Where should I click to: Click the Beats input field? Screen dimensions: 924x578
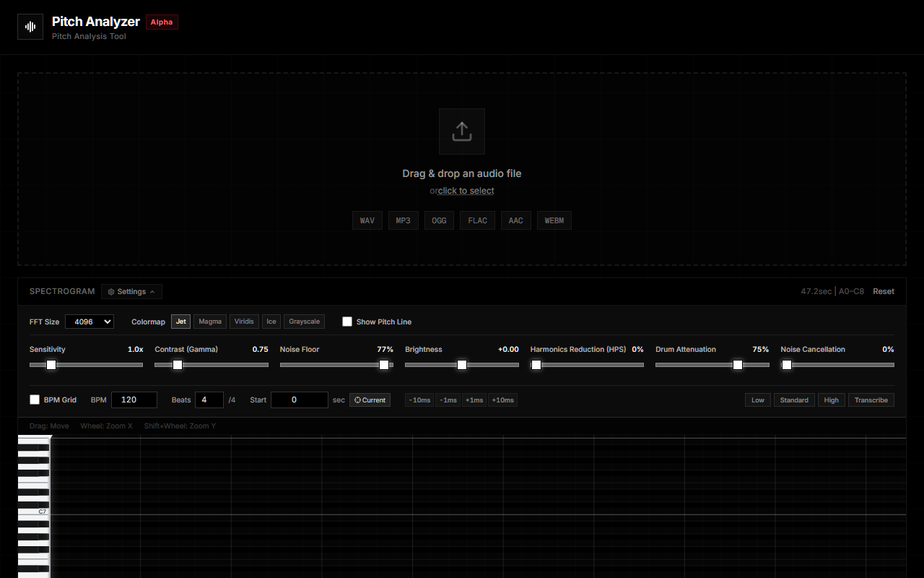[209, 400]
